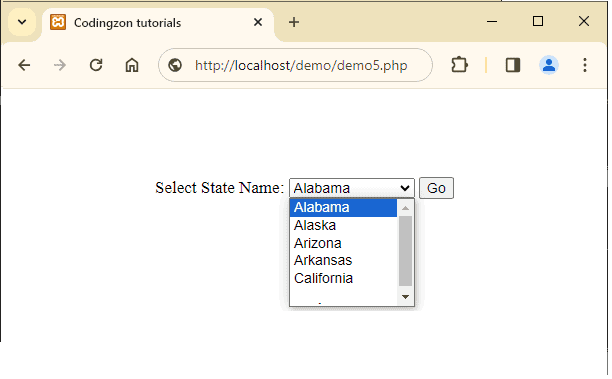Click the forward navigation arrow
Screen dimensions: 612x379
click(60, 65)
